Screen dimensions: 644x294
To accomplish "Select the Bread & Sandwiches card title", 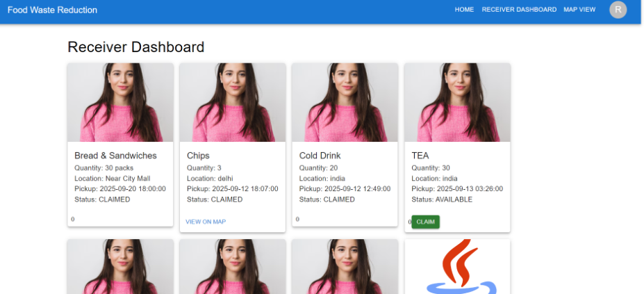I will pos(115,156).
